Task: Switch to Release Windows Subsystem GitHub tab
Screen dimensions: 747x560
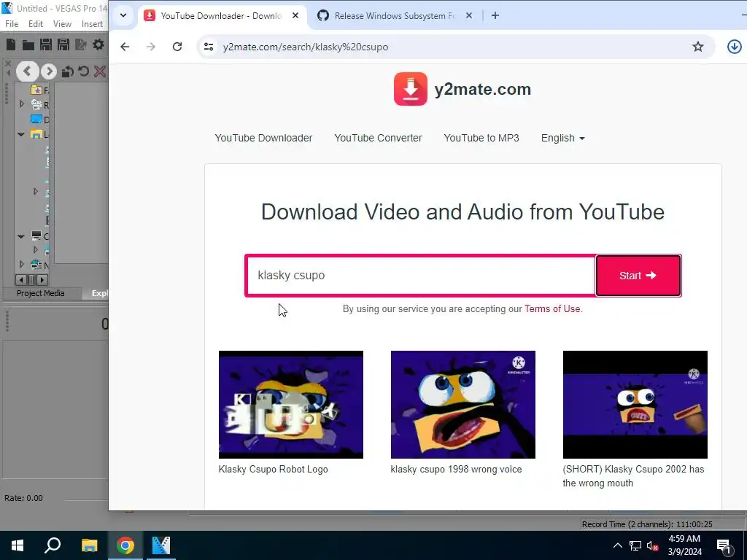Action: 395,16
